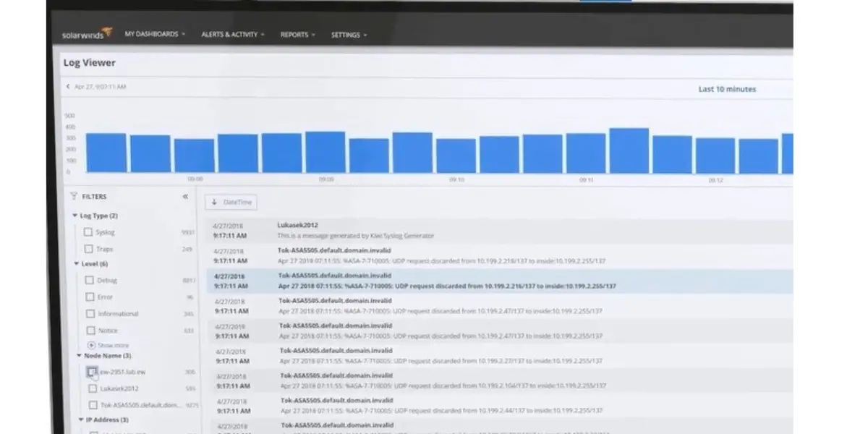
Task: Open log entry from 10.199.2.218/137
Action: 499,256
